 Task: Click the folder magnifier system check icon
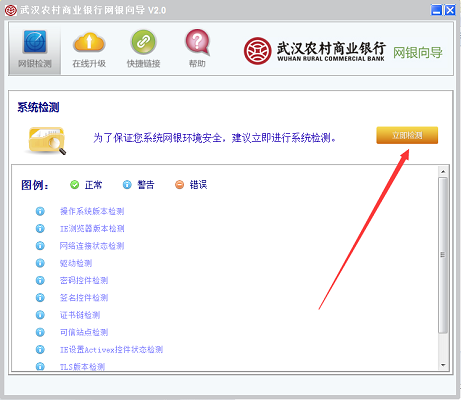(x=47, y=140)
